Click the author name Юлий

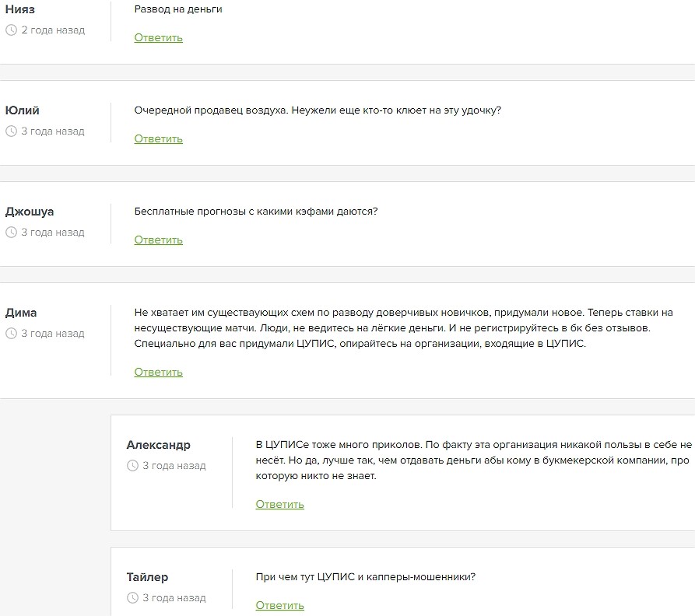click(23, 110)
